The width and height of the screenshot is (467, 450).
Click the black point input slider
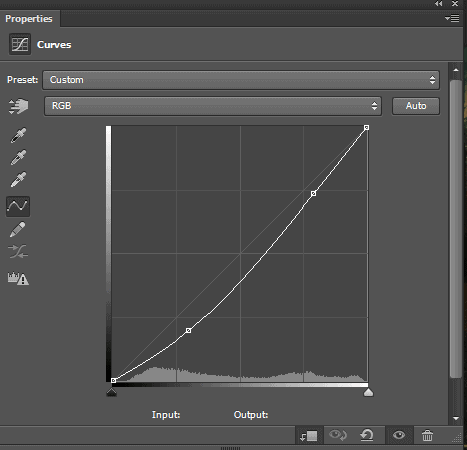[x=112, y=392]
